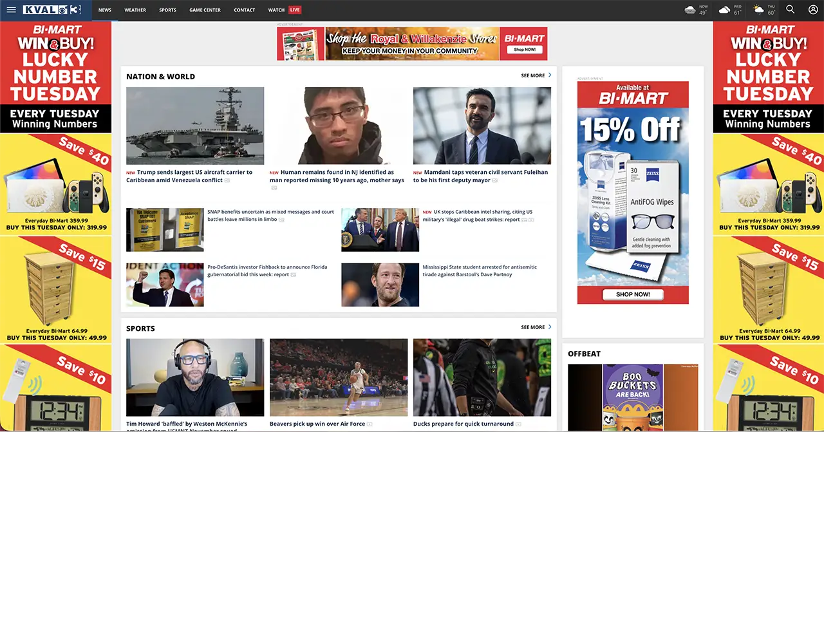This screenshot has width=824, height=644.
Task: Open Mississippi State student arrested article
Action: [x=480, y=270]
